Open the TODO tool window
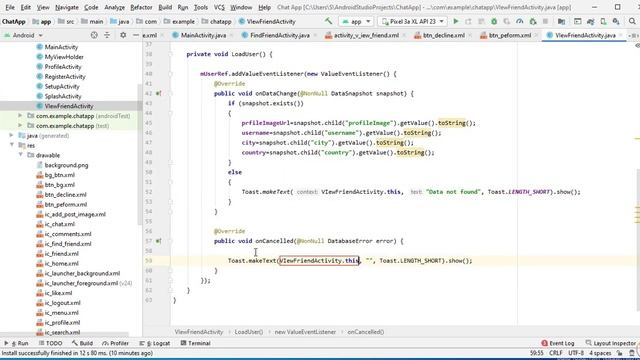 50,343
